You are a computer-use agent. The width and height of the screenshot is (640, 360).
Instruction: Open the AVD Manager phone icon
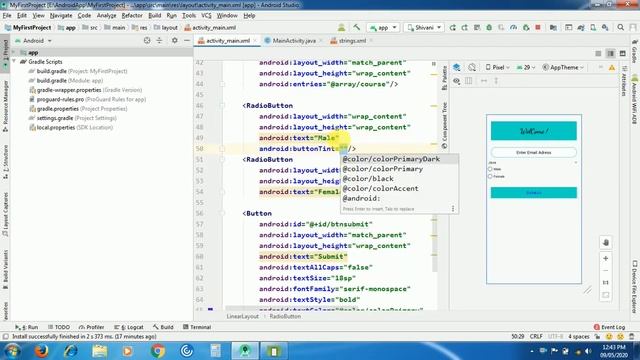pos(593,27)
